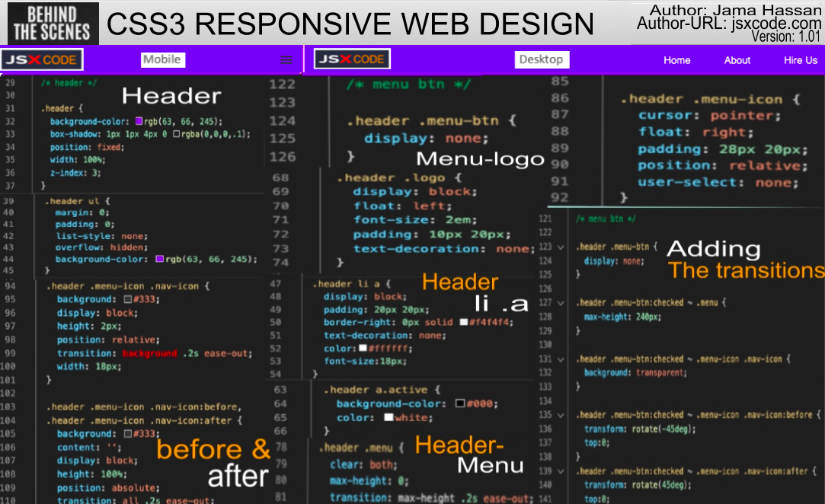This screenshot has width=825, height=504.
Task: Click the 'user-select: none;' code line
Action: point(718,183)
